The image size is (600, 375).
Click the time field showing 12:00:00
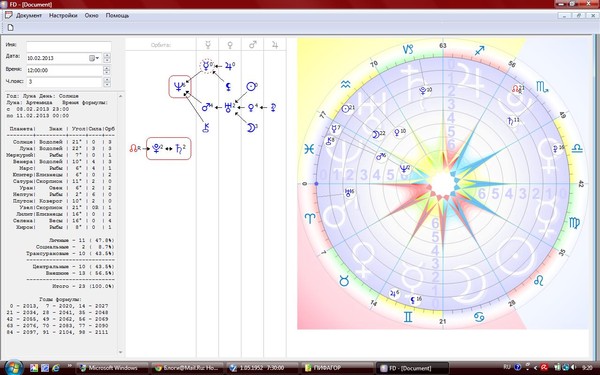point(64,70)
